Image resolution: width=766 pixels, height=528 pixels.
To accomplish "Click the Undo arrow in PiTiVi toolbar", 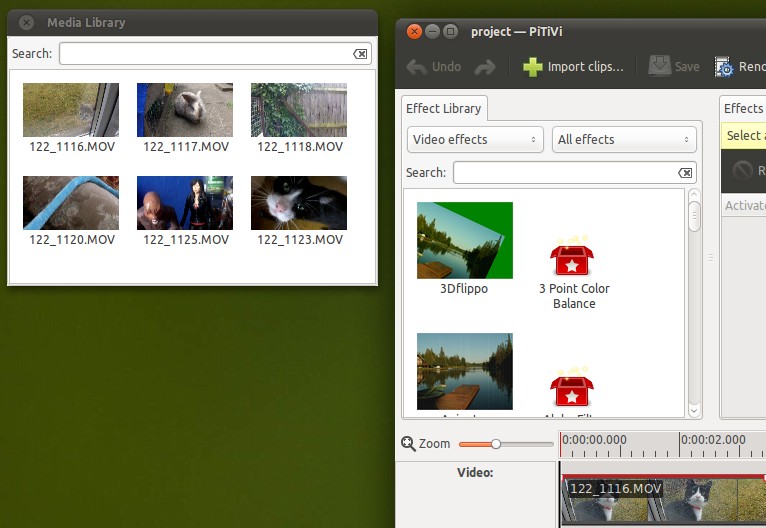I will [x=417, y=67].
